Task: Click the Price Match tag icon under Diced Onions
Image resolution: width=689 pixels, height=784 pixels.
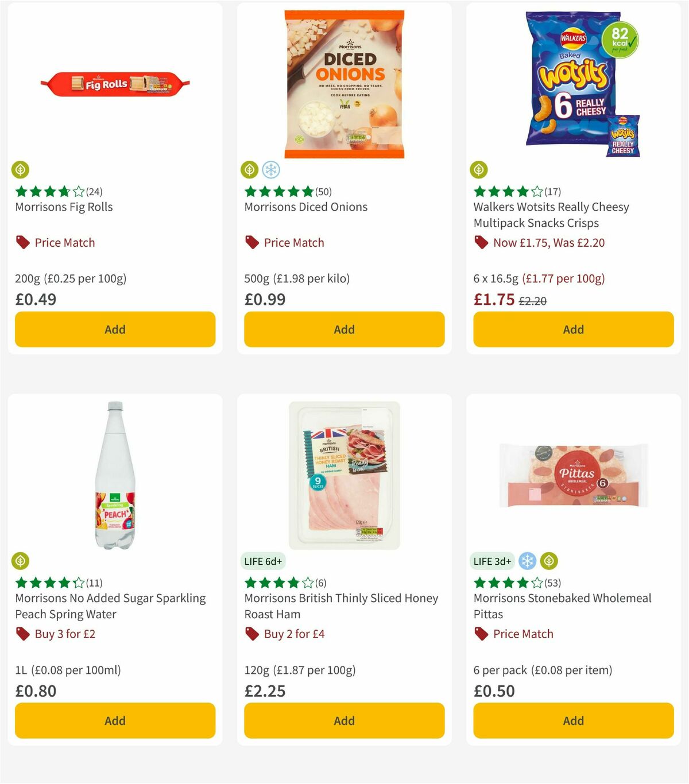Action: [x=251, y=242]
